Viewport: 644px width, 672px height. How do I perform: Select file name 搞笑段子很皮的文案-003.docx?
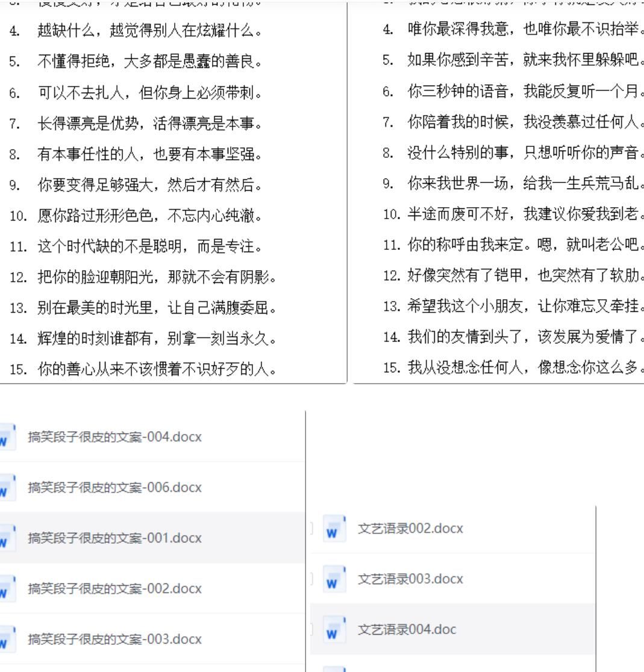[x=115, y=639]
